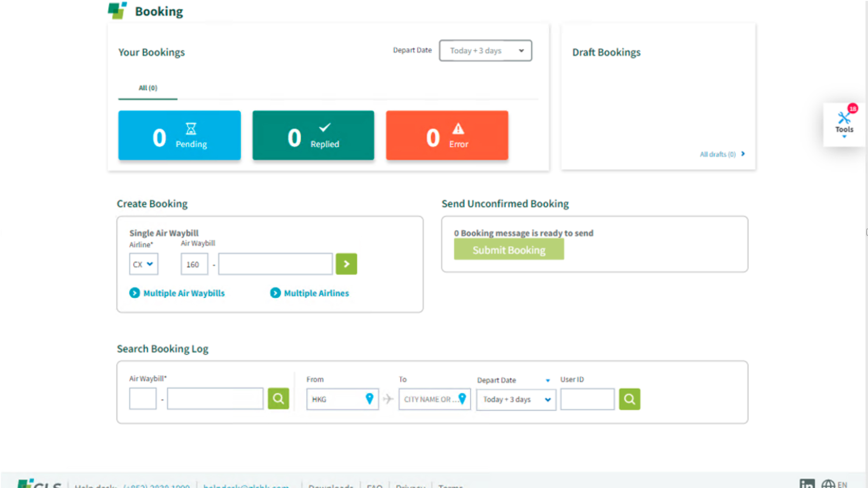Click the Replied bookings checkmark tile

pyautogui.click(x=313, y=135)
